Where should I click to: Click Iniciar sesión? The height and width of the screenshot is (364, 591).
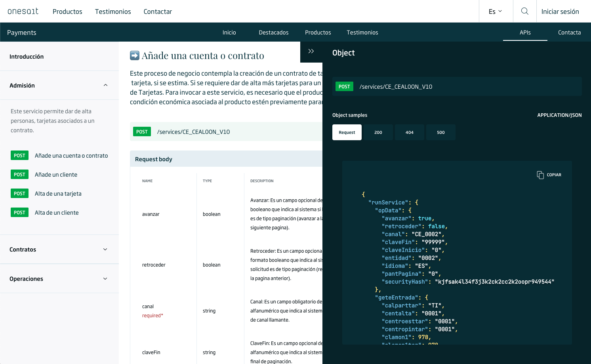[560, 11]
